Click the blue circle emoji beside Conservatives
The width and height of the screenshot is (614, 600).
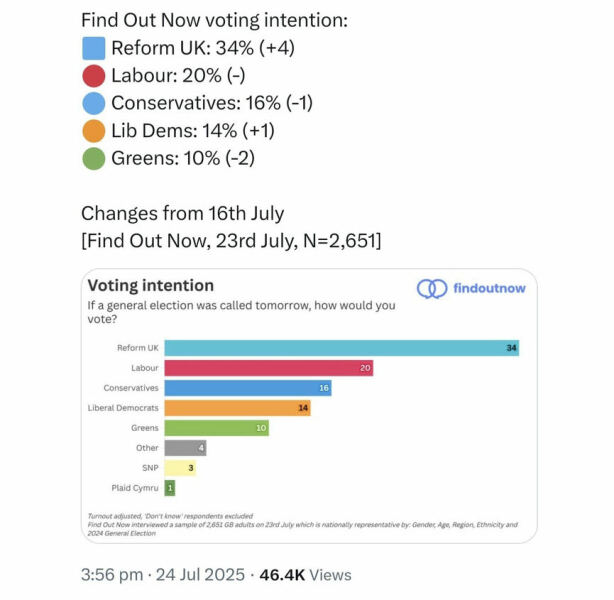tap(93, 103)
